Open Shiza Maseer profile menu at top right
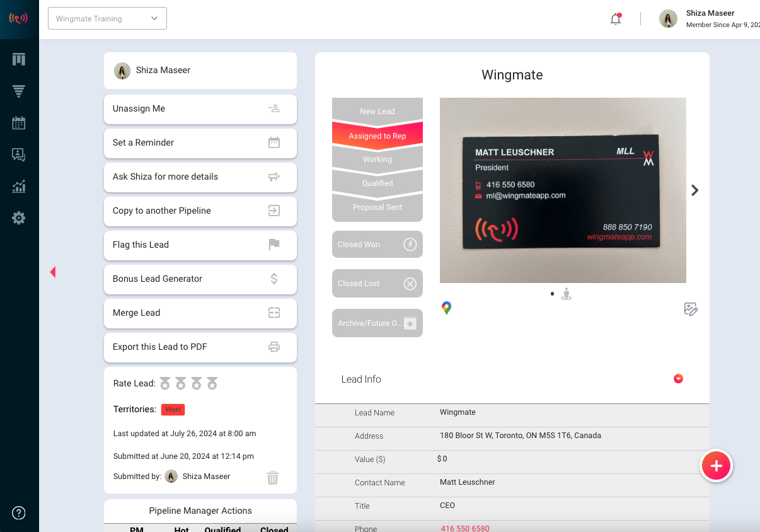This screenshot has width=760, height=532. pos(709,19)
